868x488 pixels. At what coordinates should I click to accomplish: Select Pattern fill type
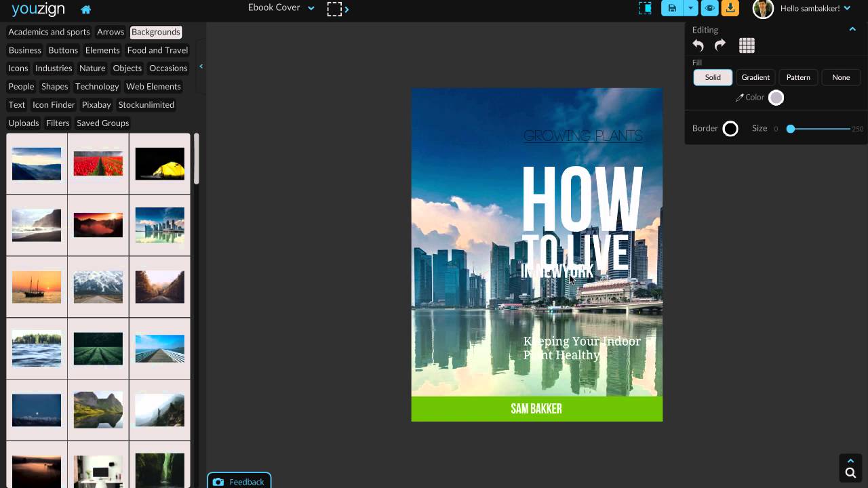coord(798,77)
